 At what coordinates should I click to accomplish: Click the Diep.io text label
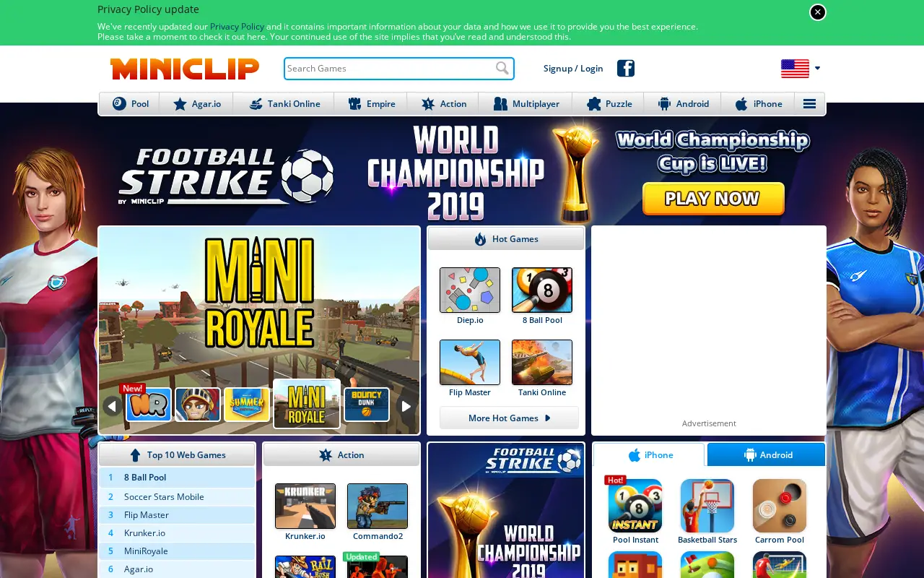point(470,320)
